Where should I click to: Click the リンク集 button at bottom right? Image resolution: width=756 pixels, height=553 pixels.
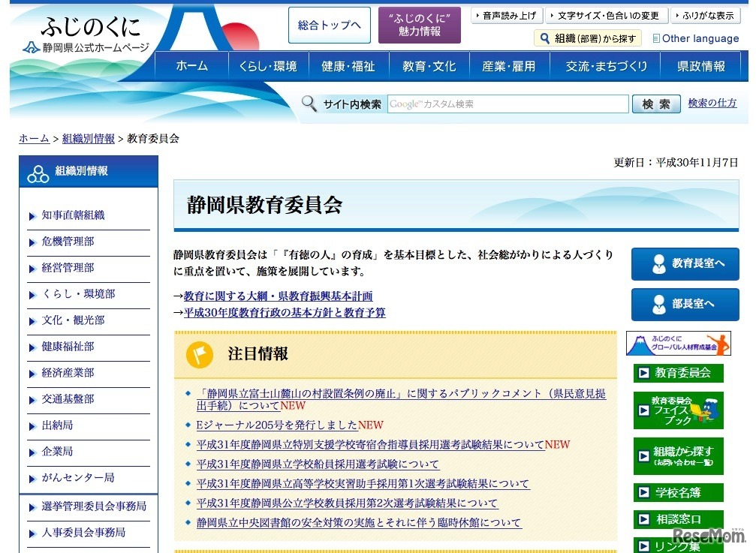click(x=678, y=544)
